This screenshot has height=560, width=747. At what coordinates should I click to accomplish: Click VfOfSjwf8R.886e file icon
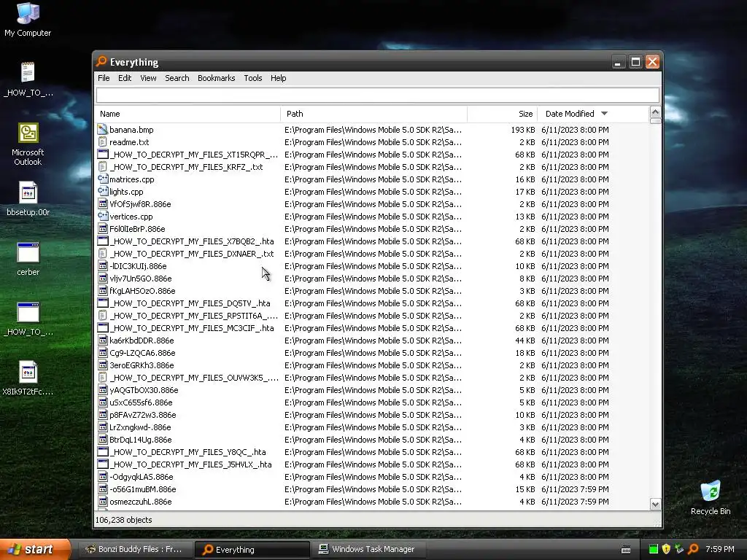pyautogui.click(x=102, y=204)
